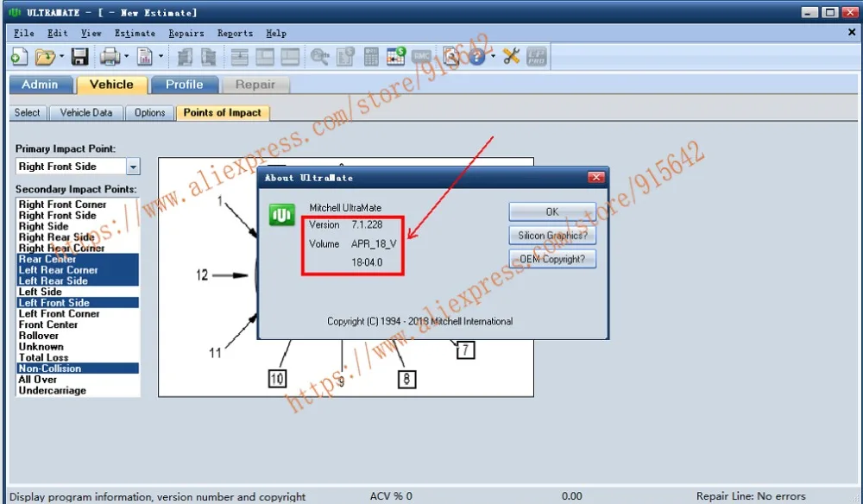Expand the Open folder dropdown arrow
This screenshot has height=504, width=863.
pos(61,56)
